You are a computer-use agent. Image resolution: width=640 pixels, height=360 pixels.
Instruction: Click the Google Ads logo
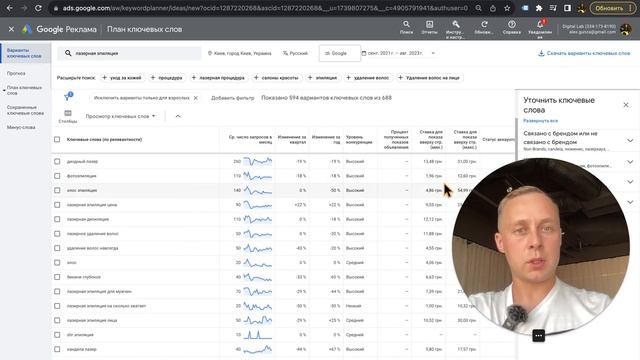[27, 29]
